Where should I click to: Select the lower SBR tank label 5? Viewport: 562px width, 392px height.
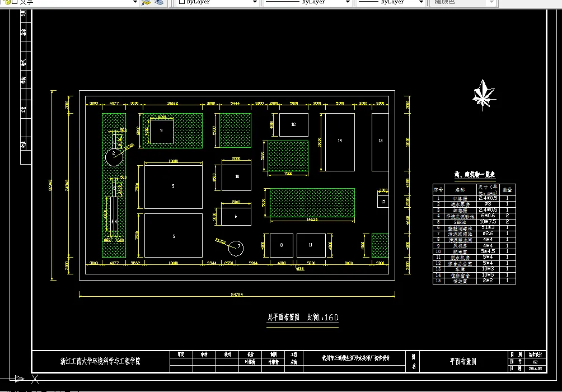point(174,236)
